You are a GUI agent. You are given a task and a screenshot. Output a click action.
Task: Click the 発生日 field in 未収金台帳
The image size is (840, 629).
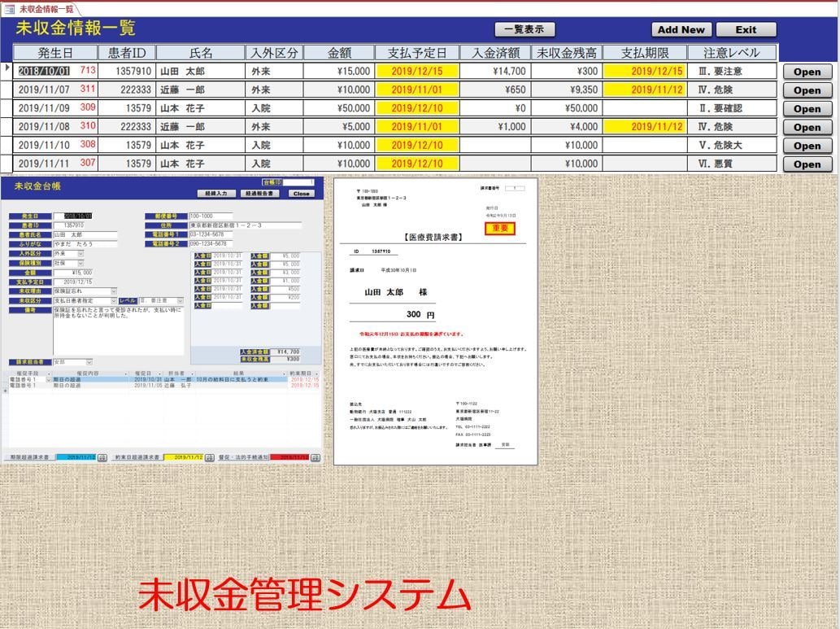pos(73,216)
